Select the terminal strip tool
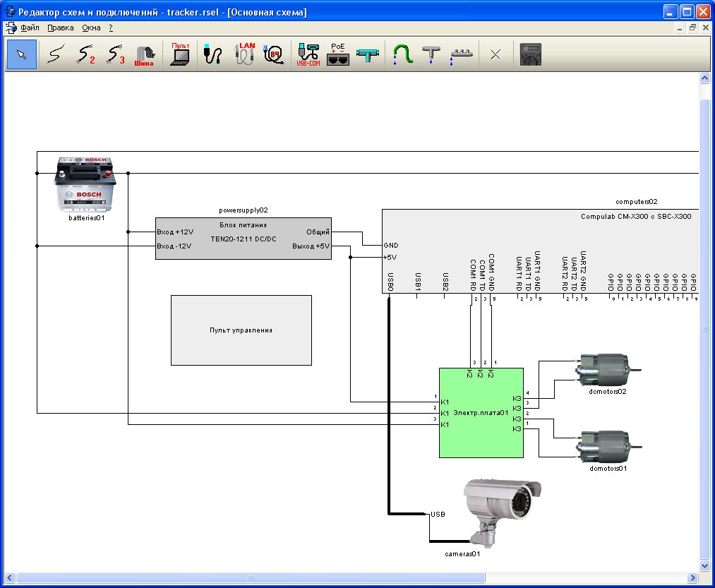 462,54
